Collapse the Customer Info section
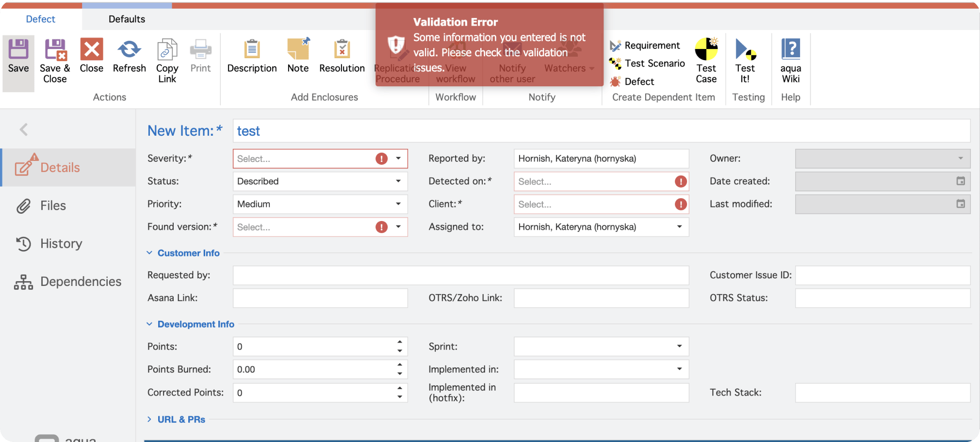This screenshot has height=442, width=980. point(149,253)
